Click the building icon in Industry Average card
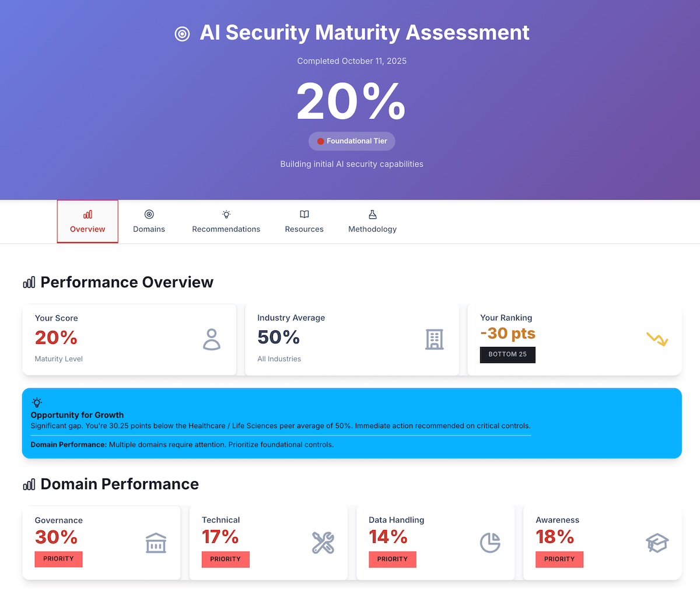Screen dimensions: 700x592 click(x=434, y=339)
